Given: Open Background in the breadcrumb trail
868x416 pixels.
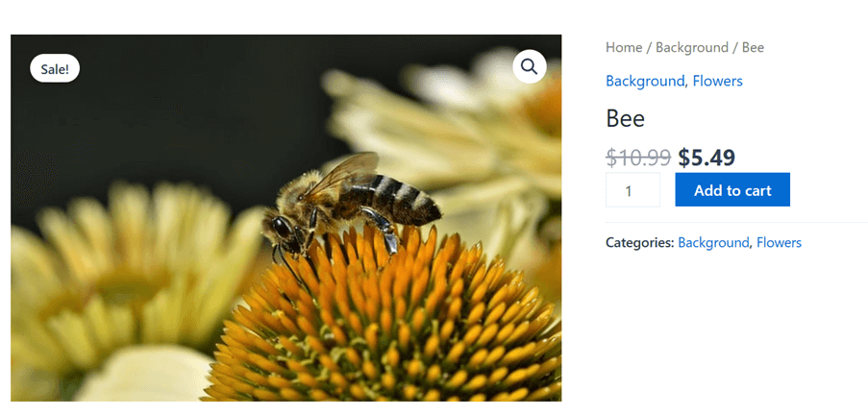Looking at the screenshot, I should (692, 48).
